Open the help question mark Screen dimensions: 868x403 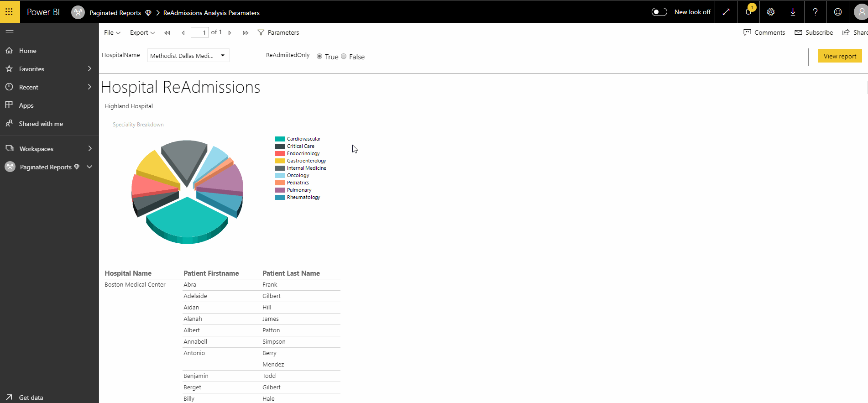pyautogui.click(x=816, y=12)
